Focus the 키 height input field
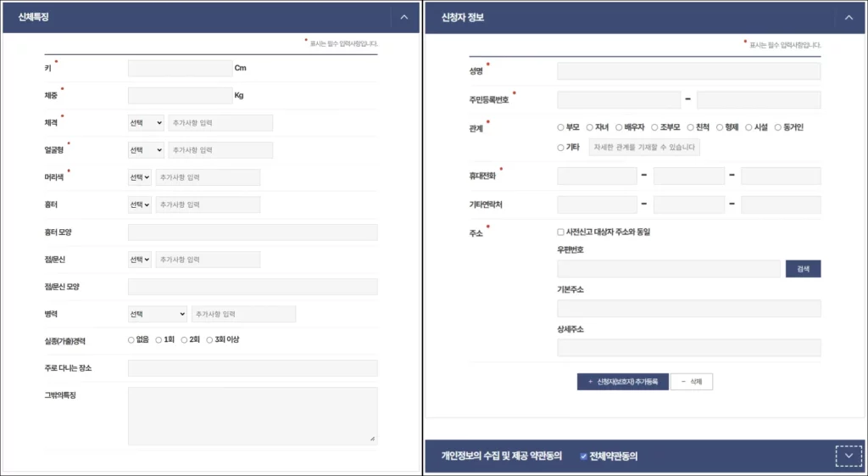The image size is (868, 476). coord(180,68)
